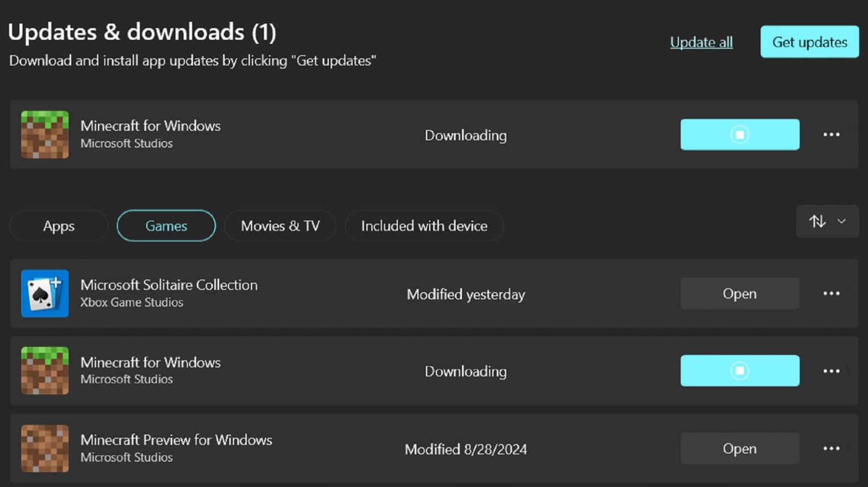This screenshot has width=868, height=487.
Task: Select the Games filter
Action: pyautogui.click(x=166, y=226)
